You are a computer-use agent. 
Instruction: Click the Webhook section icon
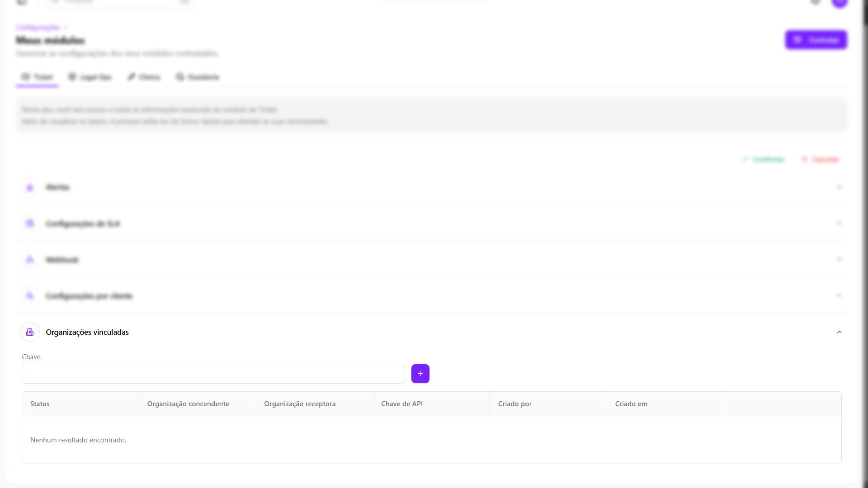(30, 259)
